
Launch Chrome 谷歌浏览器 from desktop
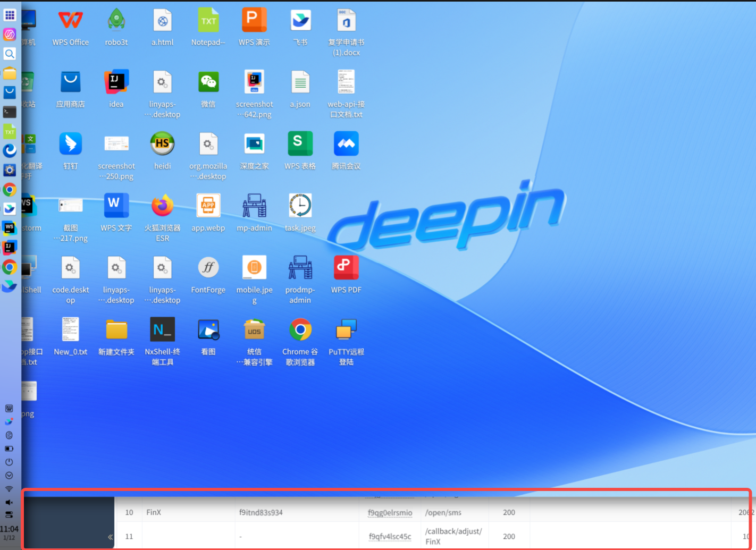coord(300,342)
